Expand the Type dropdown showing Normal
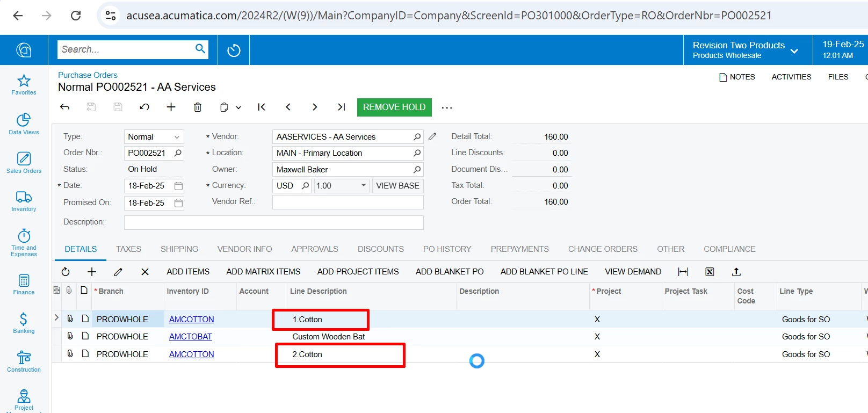This screenshot has width=868, height=413. 177,137
